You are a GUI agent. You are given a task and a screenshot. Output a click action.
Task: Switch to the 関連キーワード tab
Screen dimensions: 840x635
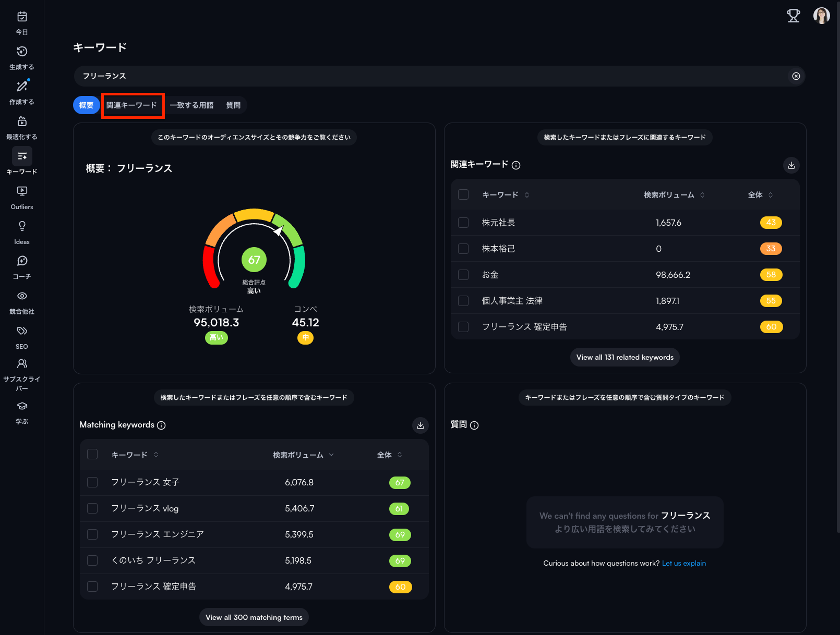click(x=131, y=105)
